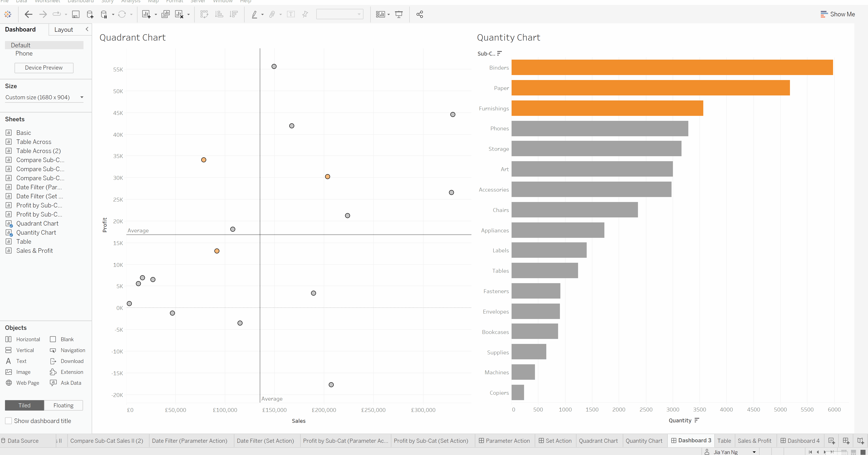Click the Share workbook icon
868x455 pixels.
pyautogui.click(x=419, y=15)
